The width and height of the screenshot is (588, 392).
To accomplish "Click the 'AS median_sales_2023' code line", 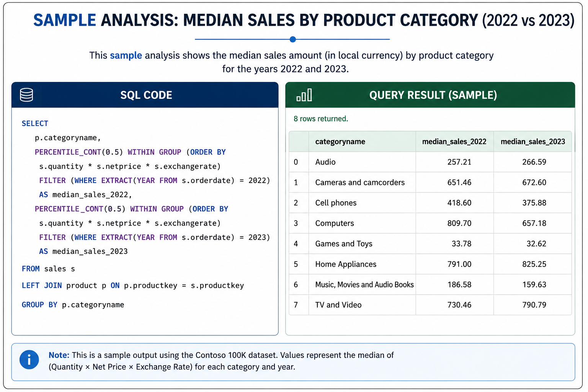I will click(83, 252).
